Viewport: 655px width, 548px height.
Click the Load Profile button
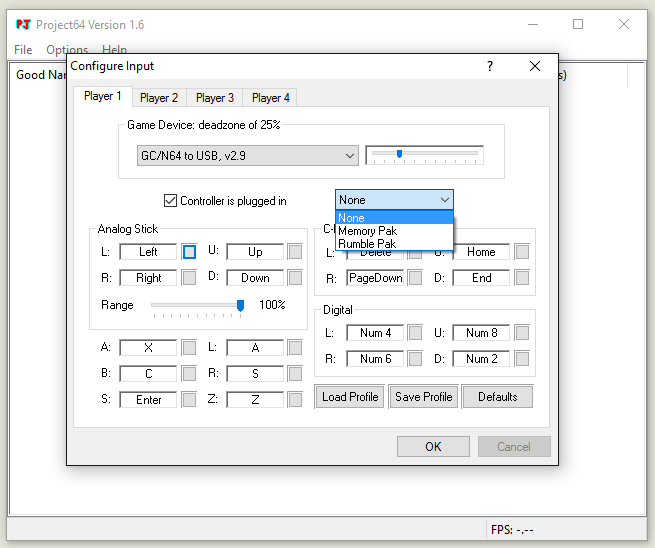pyautogui.click(x=350, y=396)
